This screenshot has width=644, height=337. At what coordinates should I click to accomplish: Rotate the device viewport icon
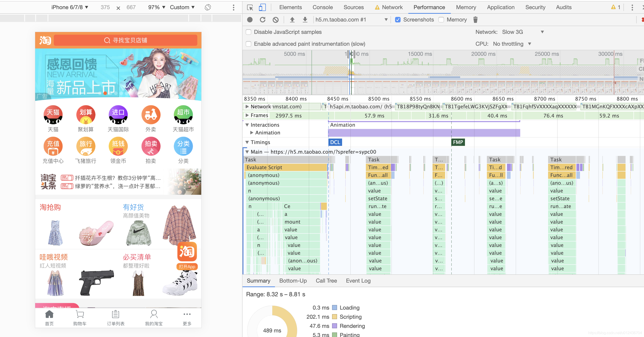(x=208, y=8)
